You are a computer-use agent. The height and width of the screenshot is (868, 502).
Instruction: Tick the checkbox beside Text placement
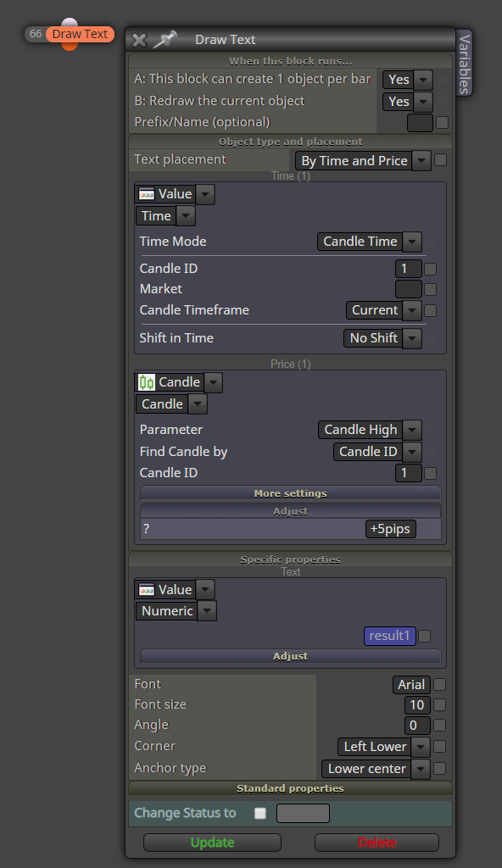440,160
